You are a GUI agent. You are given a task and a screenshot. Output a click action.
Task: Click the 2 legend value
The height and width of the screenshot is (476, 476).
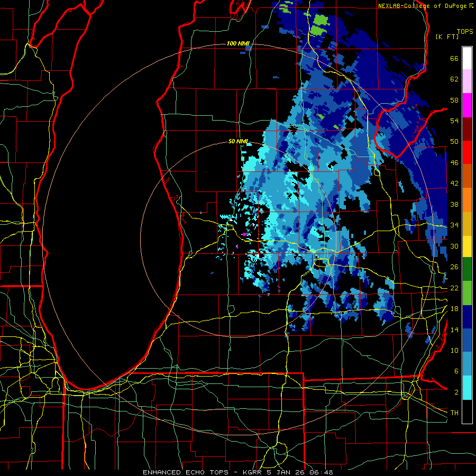(456, 392)
